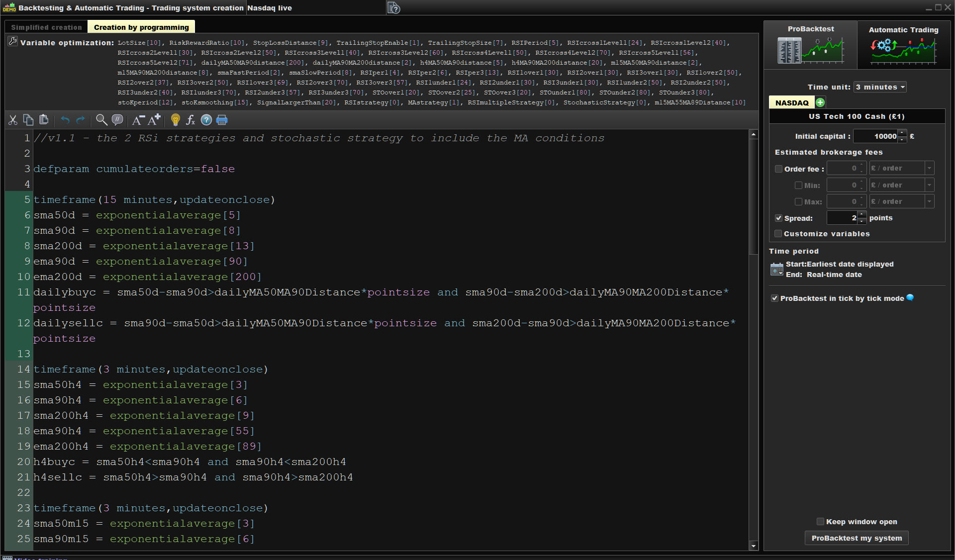Open the Search magnifier tool
The height and width of the screenshot is (560, 955).
pos(101,120)
